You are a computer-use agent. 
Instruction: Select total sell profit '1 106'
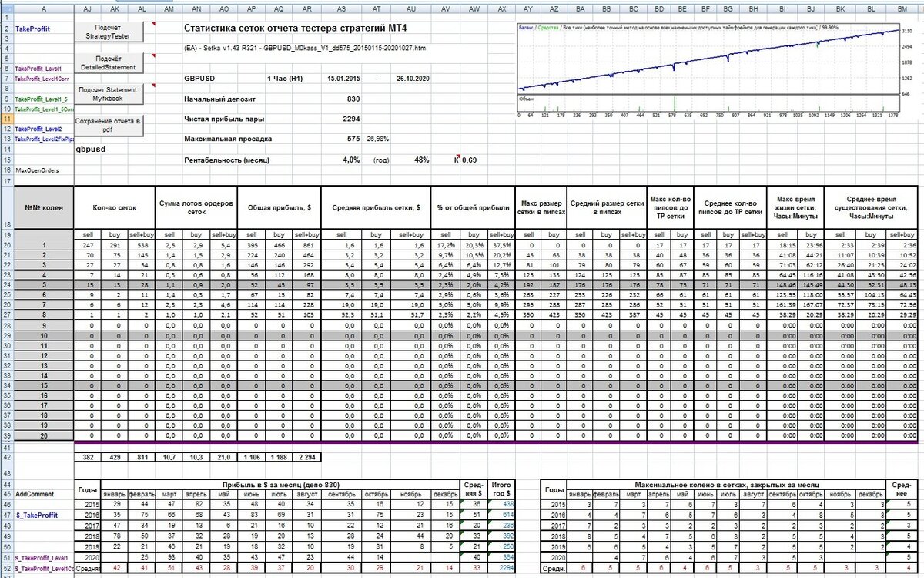coord(252,458)
